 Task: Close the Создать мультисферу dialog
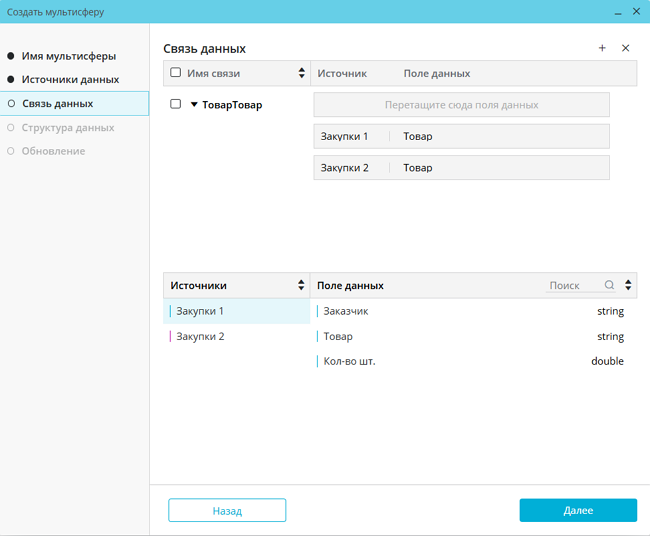click(636, 12)
